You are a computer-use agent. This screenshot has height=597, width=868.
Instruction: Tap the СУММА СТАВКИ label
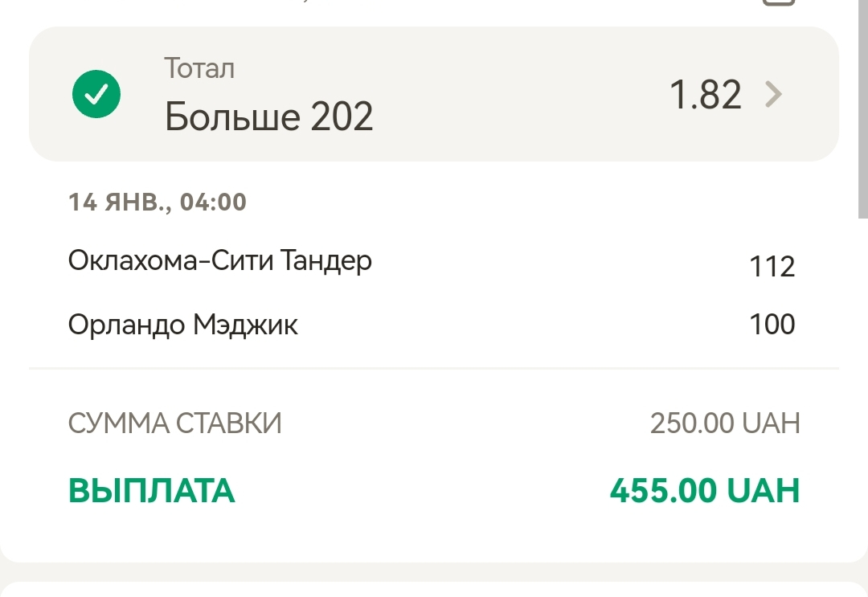tap(174, 423)
